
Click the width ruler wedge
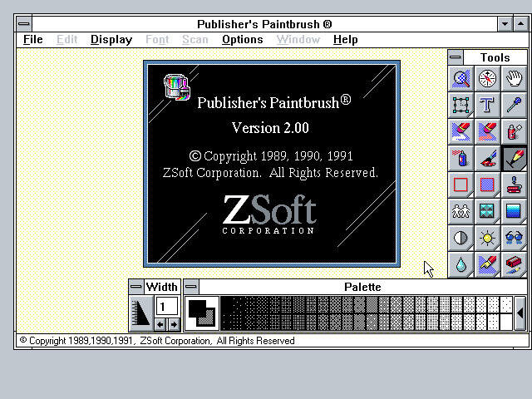pyautogui.click(x=141, y=313)
